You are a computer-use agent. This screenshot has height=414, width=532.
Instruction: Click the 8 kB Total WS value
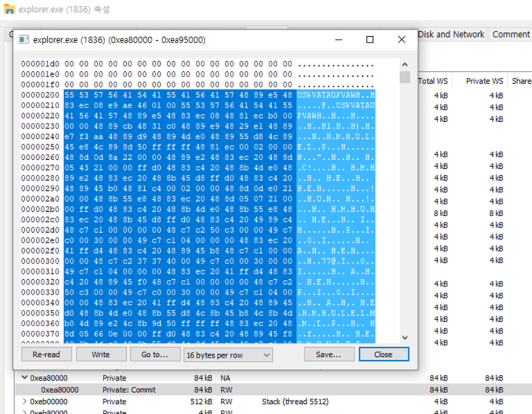441,214
